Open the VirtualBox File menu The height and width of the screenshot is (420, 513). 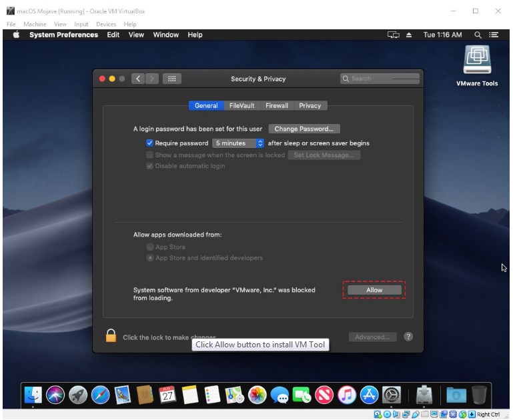pos(11,24)
